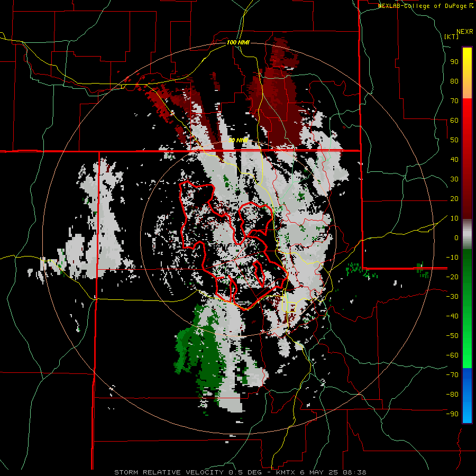The height and width of the screenshot is (476, 476).
Task: Click the -70 value on the velocity scale
Action: 452,375
